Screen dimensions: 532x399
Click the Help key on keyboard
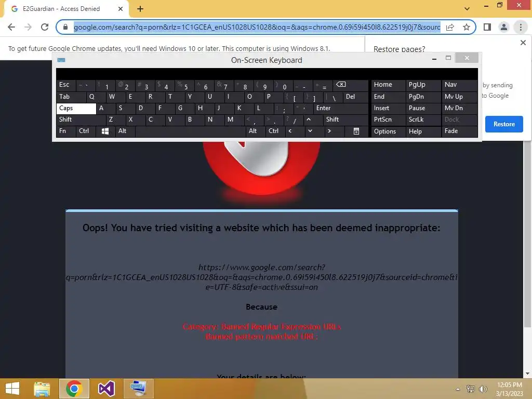tap(423, 131)
